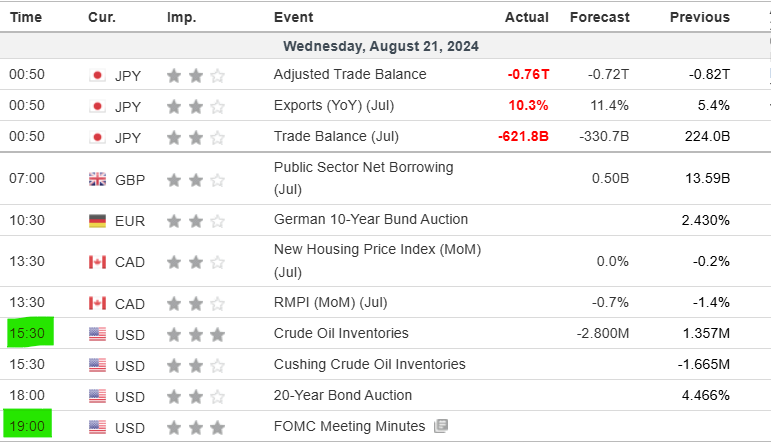
Task: Click the US flag in the 20-Year Bond Auction row
Action: click(97, 396)
